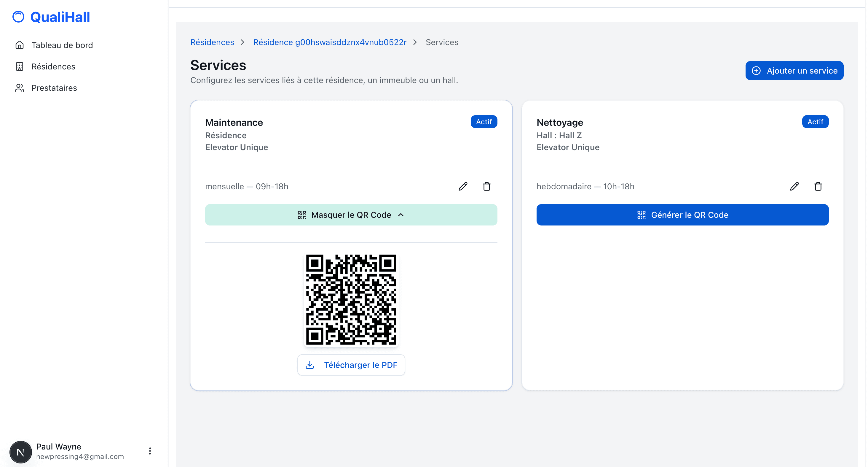The height and width of the screenshot is (467, 868).
Task: Collapse the QR section with the chevron
Action: pyautogui.click(x=401, y=215)
